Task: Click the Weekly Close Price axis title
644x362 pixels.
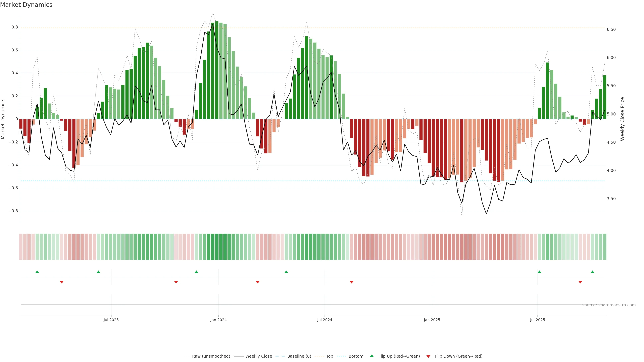Action: (x=622, y=119)
